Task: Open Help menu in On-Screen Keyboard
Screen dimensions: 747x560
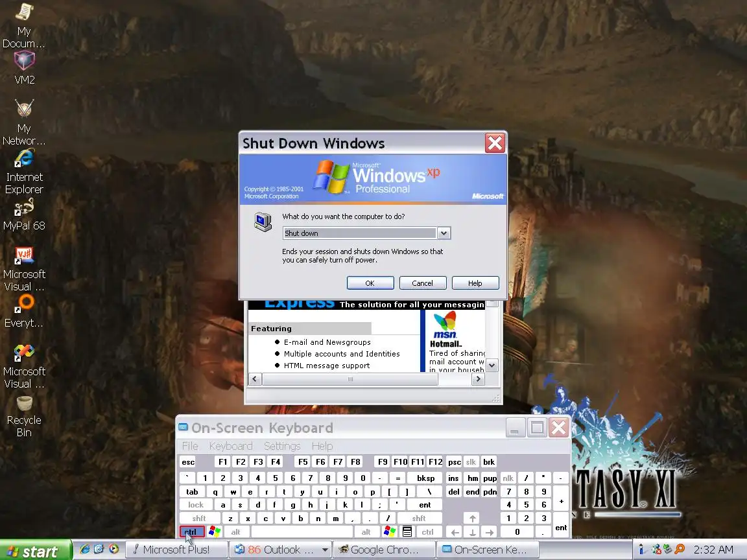Action: (x=322, y=446)
